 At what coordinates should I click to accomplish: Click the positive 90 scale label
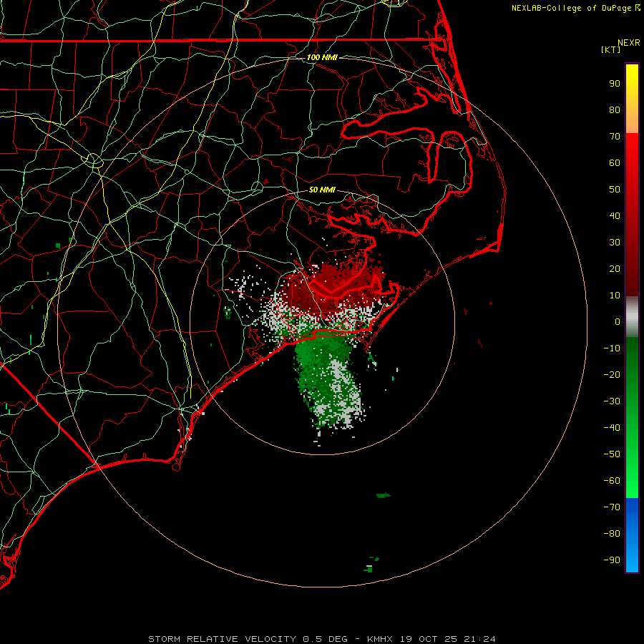point(615,84)
